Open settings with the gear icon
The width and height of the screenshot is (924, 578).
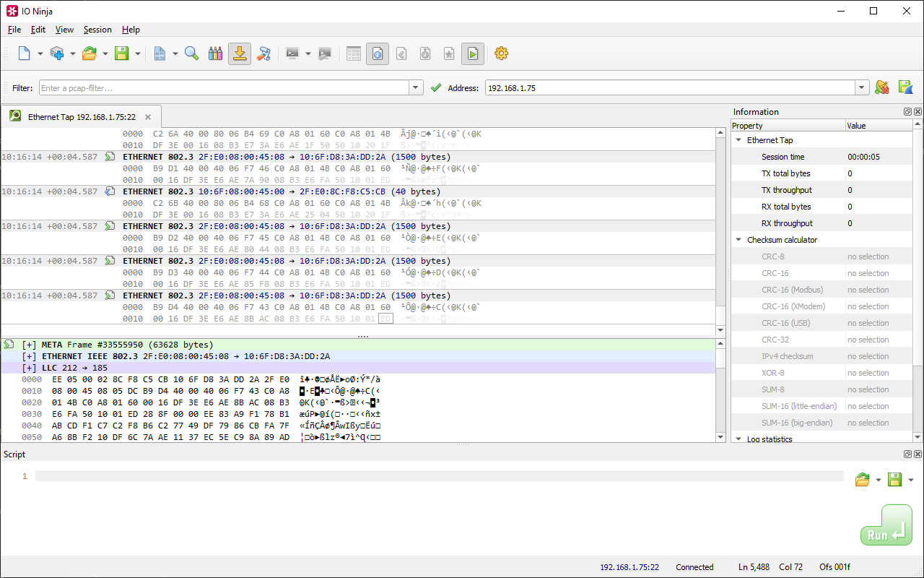coord(502,53)
